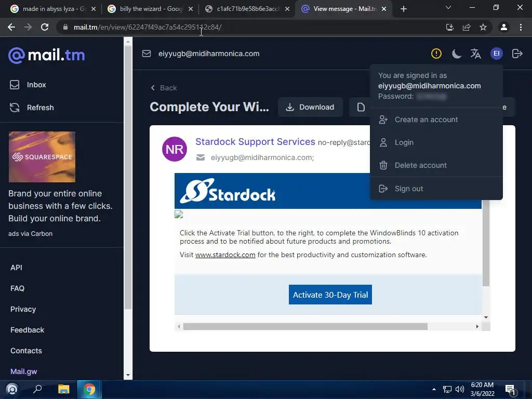Click the mail.tm URL address bar
532x399 pixels.
pyautogui.click(x=251, y=27)
